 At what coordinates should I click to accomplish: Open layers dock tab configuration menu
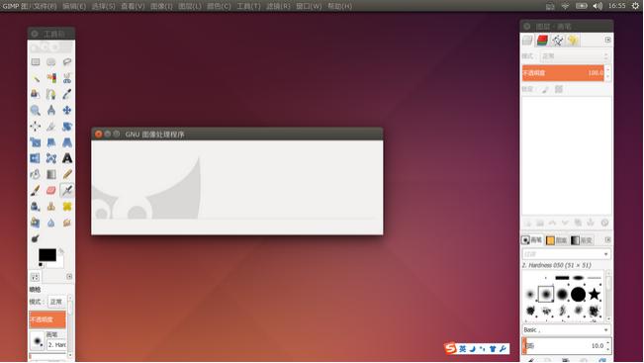[607, 40]
